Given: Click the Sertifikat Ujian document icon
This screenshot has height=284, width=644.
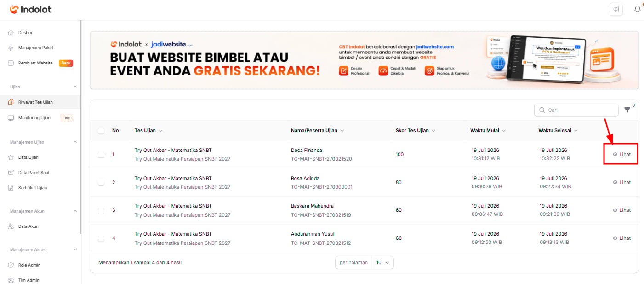Looking at the screenshot, I should pyautogui.click(x=11, y=188).
